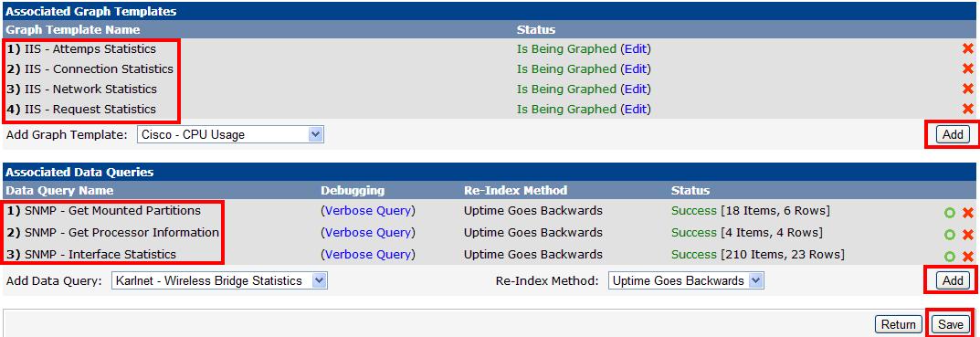
Task: Open Verbose Query for Get Processor Information
Action: tap(367, 233)
